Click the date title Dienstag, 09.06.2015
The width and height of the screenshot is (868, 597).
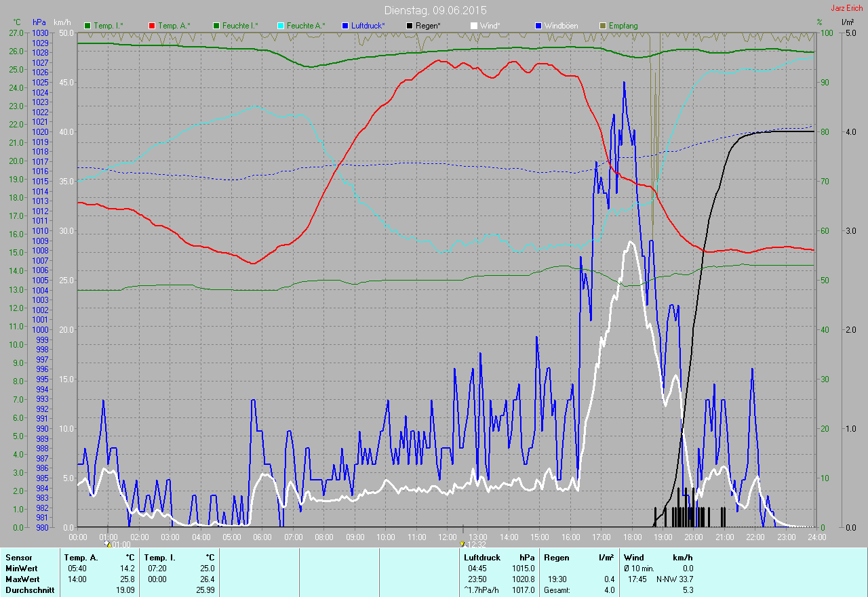point(435,10)
